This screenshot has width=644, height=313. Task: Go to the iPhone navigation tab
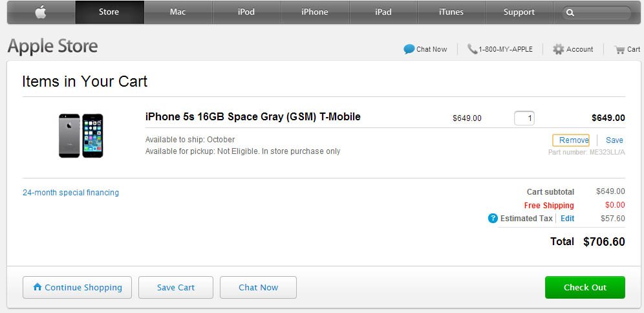pos(315,12)
